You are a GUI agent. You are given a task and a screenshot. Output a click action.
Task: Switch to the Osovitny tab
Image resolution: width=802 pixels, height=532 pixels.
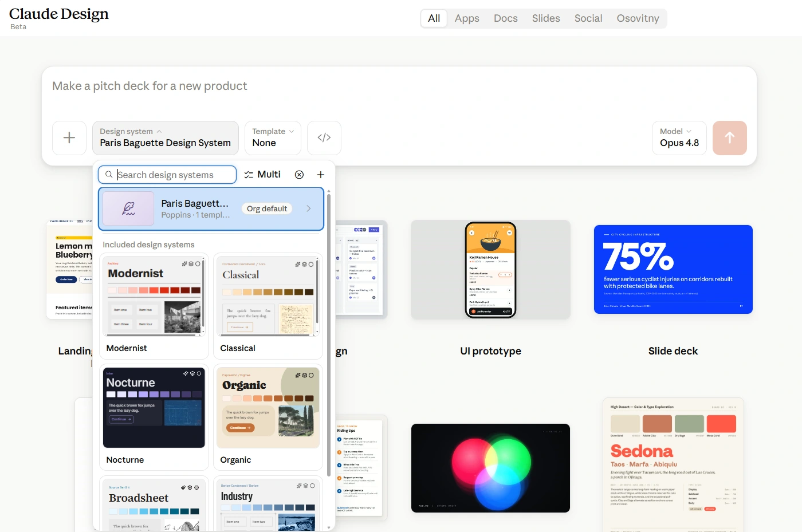tap(638, 18)
